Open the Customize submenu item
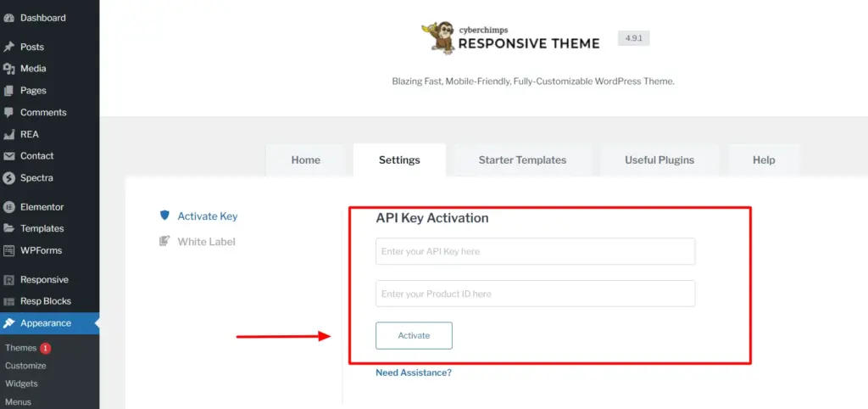 click(x=25, y=366)
